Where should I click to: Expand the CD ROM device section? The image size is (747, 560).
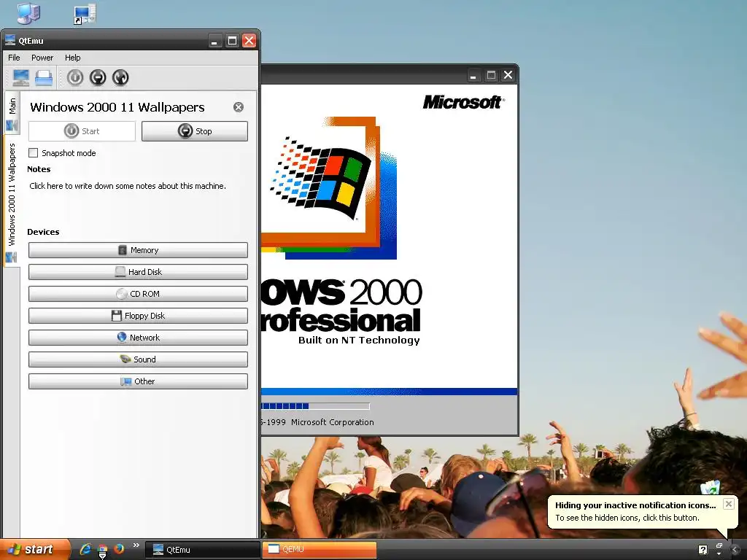[x=138, y=294]
